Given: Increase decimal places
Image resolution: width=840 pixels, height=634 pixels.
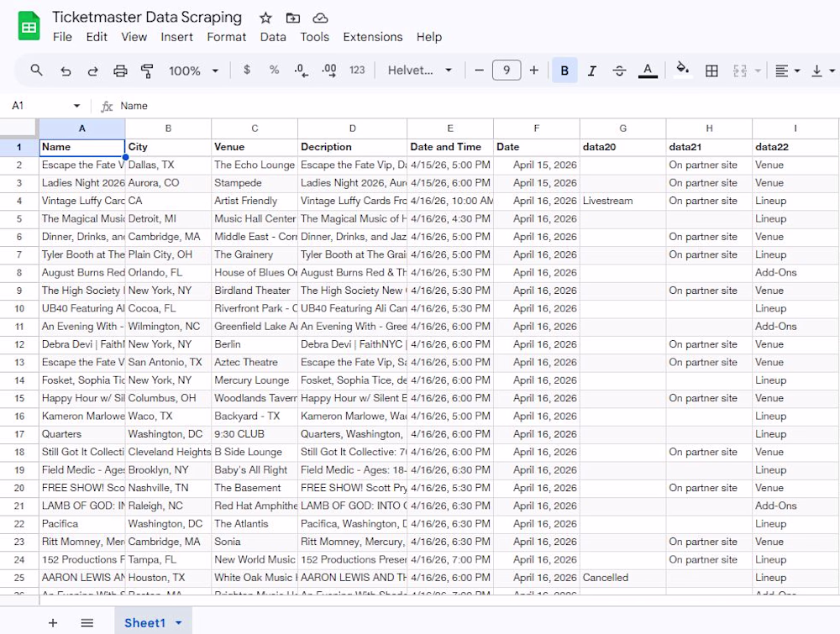Looking at the screenshot, I should click(x=329, y=71).
